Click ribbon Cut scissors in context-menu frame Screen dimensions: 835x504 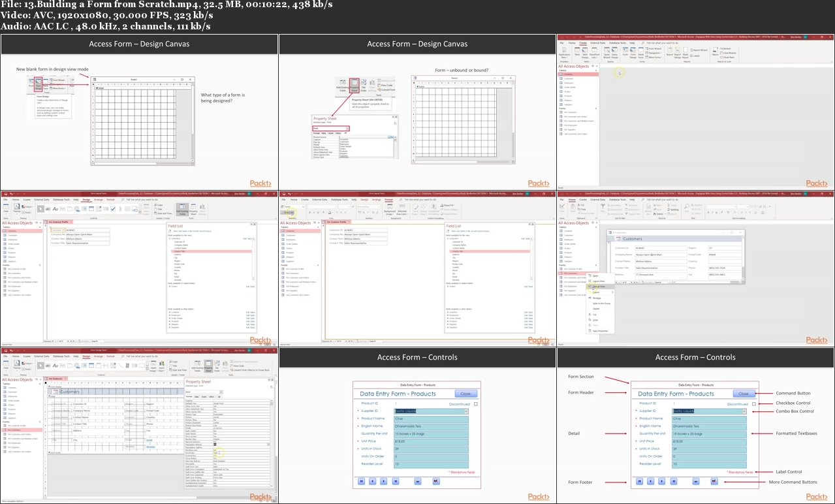click(x=581, y=205)
